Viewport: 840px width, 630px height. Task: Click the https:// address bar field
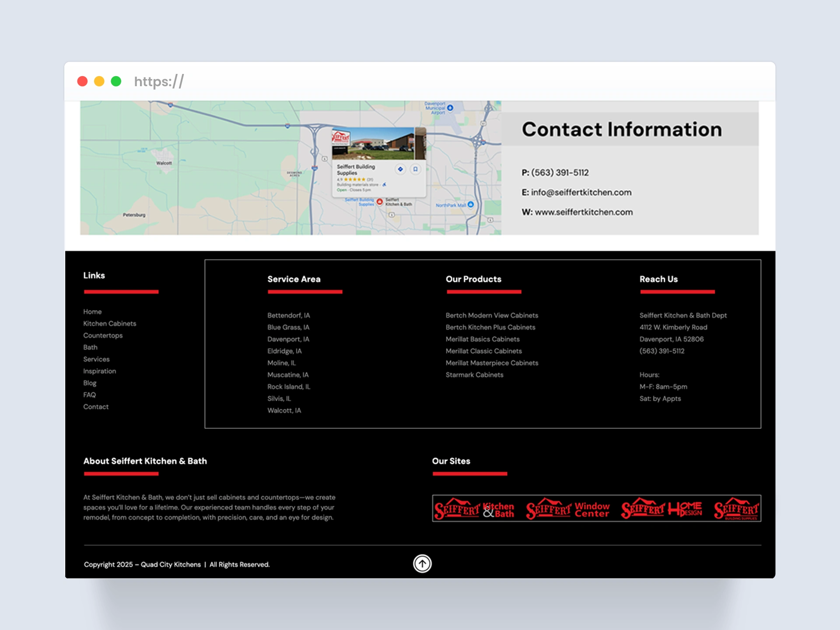pos(159,81)
